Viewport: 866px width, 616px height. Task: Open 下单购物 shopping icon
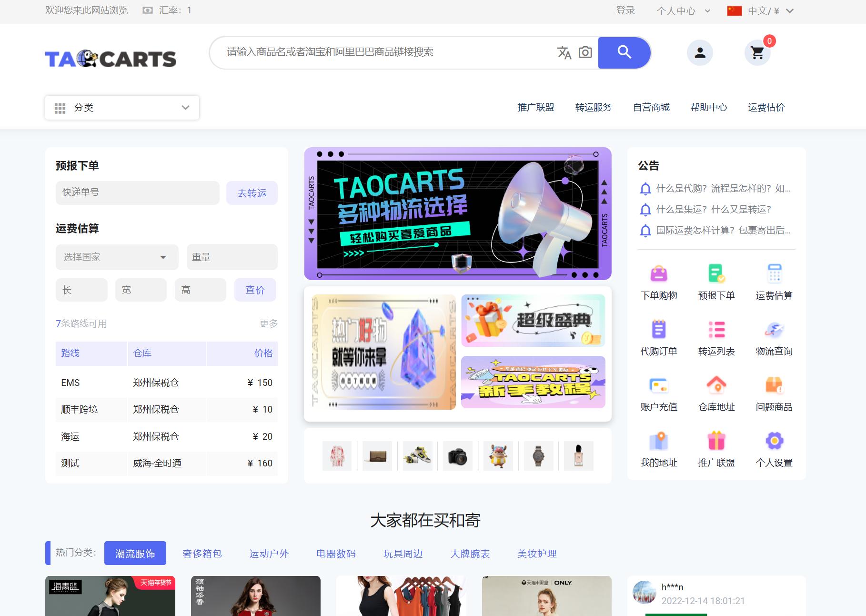coord(659,274)
